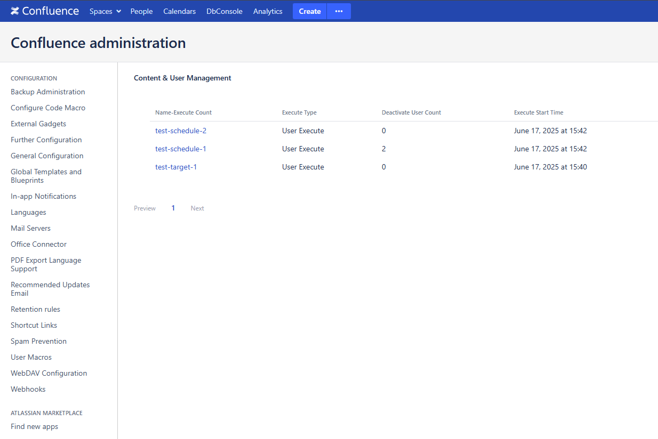Viewport: 658px width, 439px height.
Task: Open Global Templates and Blueprints
Action: tap(46, 176)
